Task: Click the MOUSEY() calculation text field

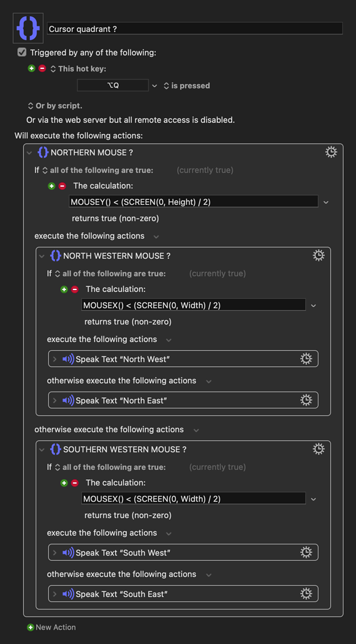Action: tap(193, 202)
